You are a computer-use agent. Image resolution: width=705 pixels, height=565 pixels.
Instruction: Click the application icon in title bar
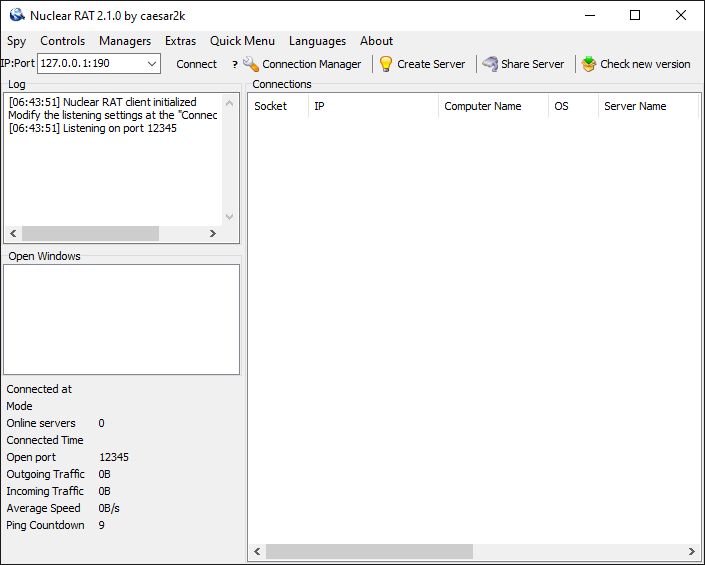[x=16, y=15]
